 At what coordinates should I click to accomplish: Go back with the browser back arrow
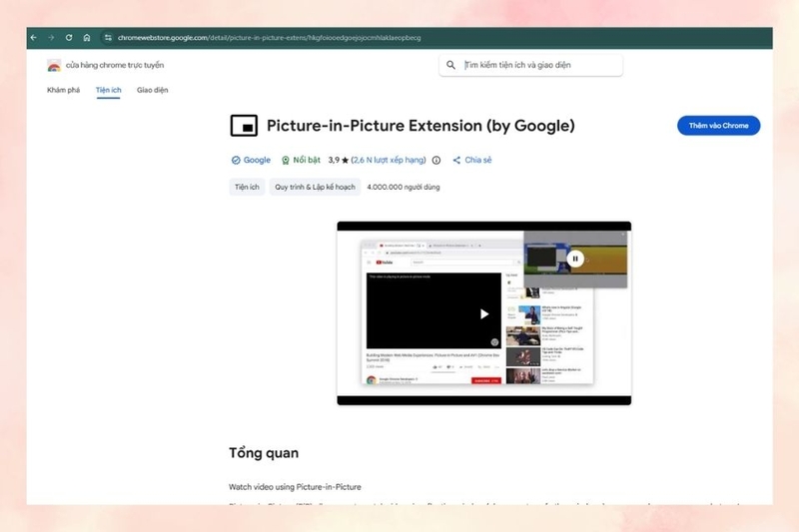(x=34, y=38)
